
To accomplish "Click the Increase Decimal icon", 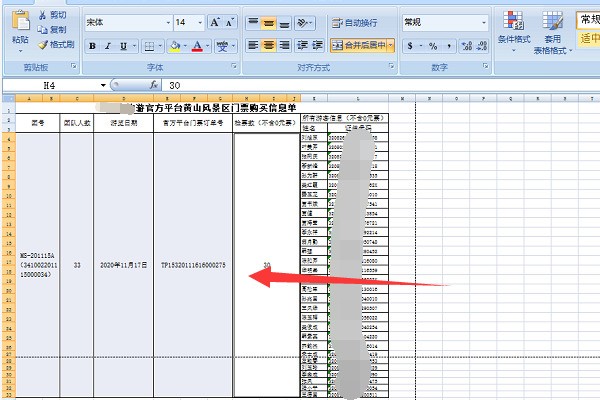I will click(x=467, y=46).
